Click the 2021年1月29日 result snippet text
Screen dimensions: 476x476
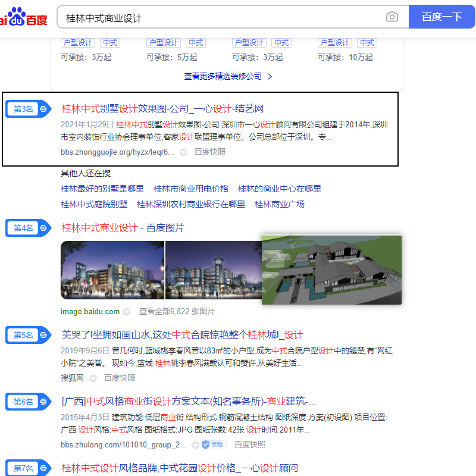click(224, 131)
